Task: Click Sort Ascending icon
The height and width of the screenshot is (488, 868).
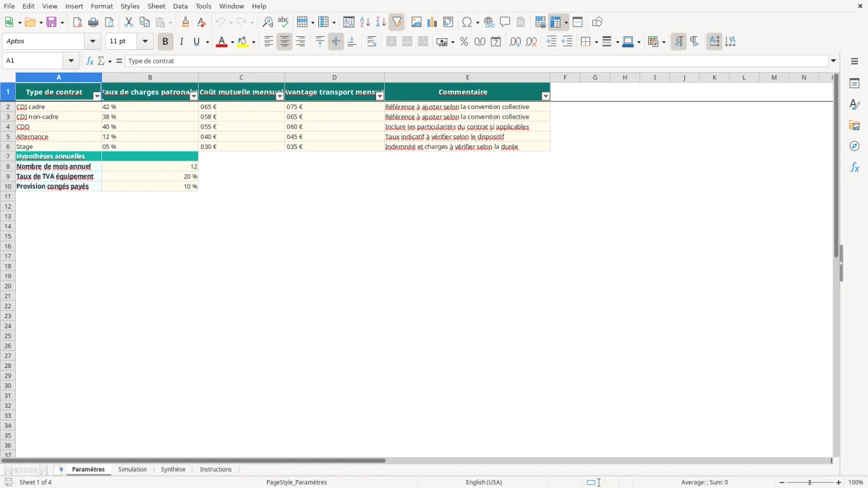Action: point(365,22)
